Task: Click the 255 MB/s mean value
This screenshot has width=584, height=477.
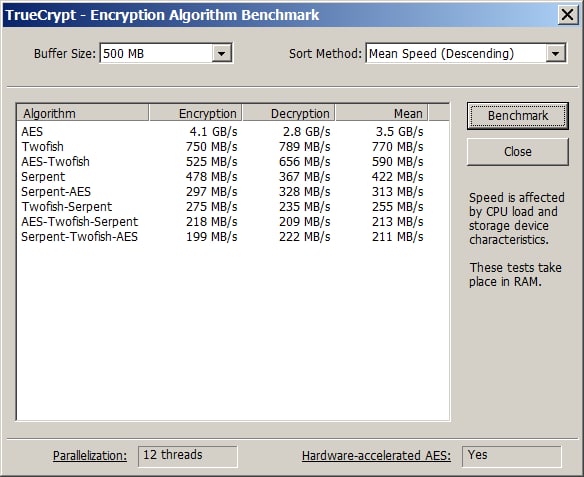Action: [397, 206]
